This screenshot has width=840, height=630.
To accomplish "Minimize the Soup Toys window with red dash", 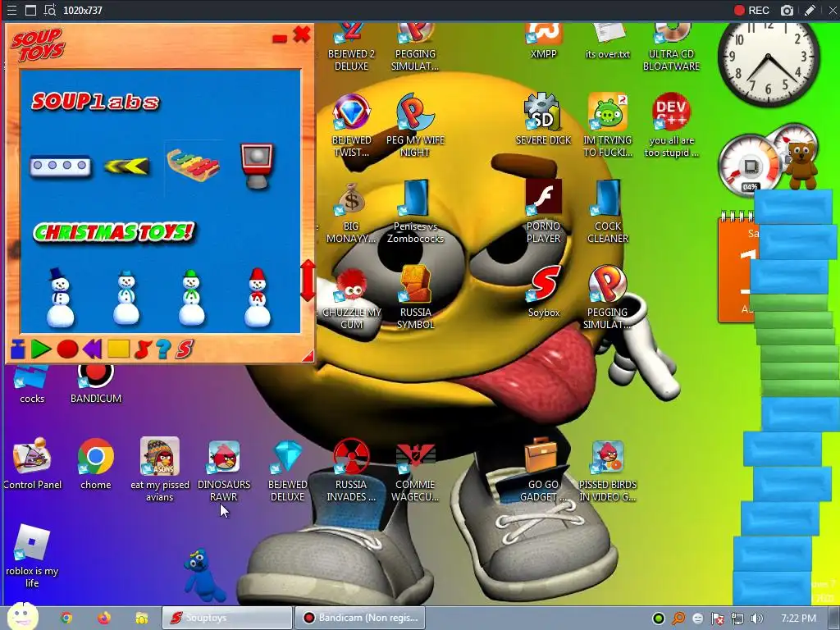I will click(x=280, y=38).
